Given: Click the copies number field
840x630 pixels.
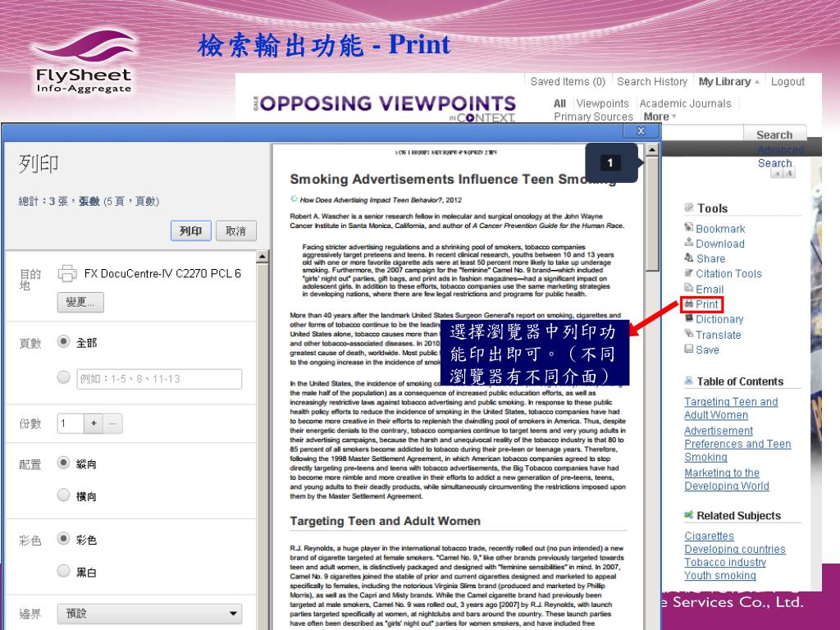Looking at the screenshot, I should click(x=71, y=423).
